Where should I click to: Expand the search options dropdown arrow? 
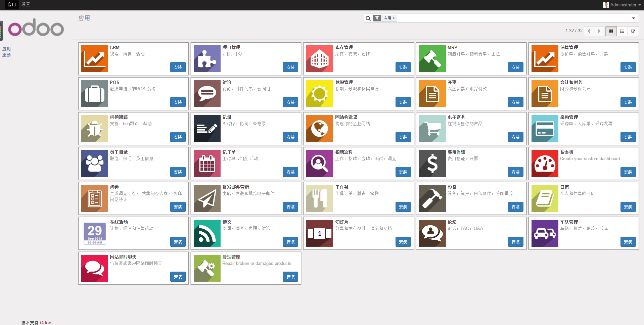pyautogui.click(x=633, y=18)
